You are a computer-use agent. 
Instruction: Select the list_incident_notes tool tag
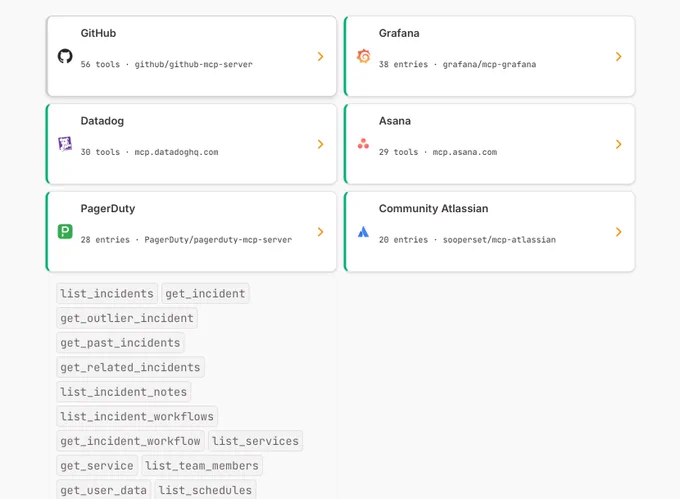pos(124,392)
